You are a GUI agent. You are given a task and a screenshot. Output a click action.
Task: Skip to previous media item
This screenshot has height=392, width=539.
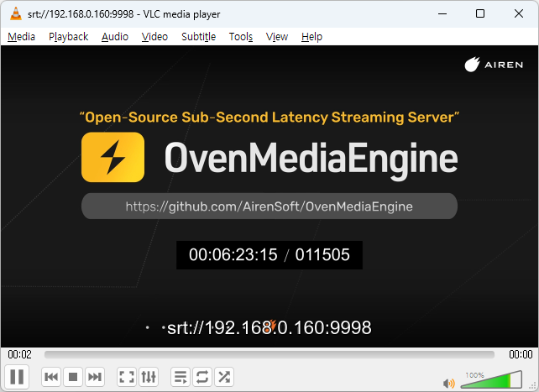point(51,378)
